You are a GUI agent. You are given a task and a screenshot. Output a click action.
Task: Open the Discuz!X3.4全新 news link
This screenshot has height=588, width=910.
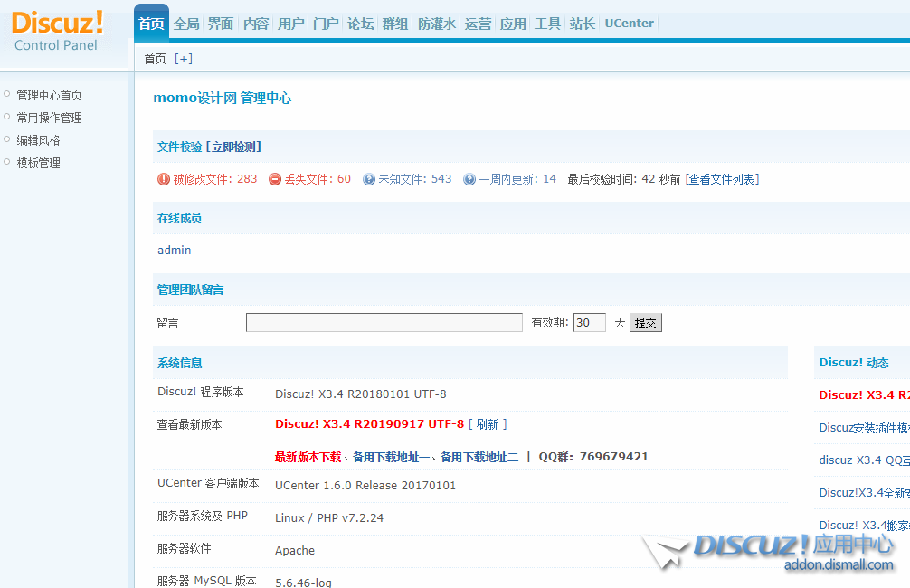[864, 493]
